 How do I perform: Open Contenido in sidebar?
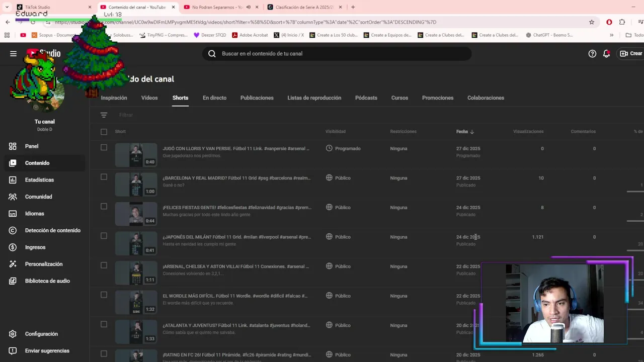pos(45,163)
